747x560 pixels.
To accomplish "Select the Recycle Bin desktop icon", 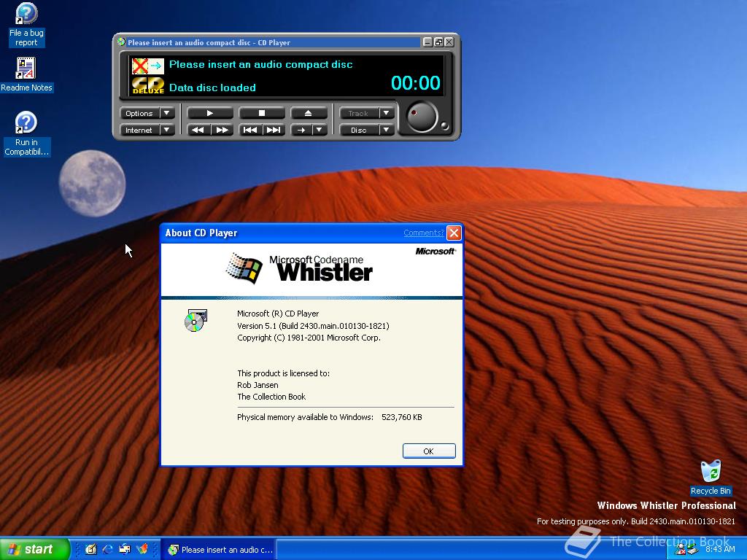I will point(711,478).
